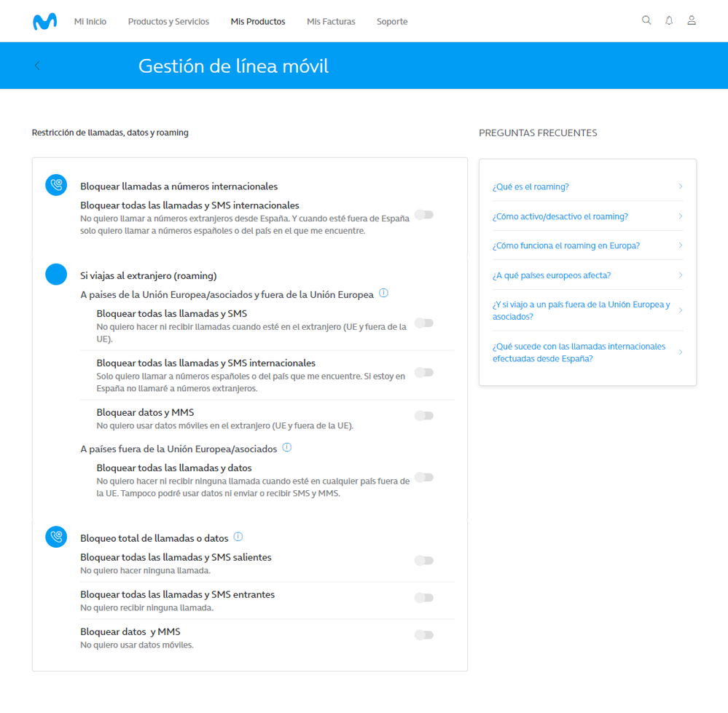Click info icon beside Unión Europea/asociados y fuera

coord(384,294)
